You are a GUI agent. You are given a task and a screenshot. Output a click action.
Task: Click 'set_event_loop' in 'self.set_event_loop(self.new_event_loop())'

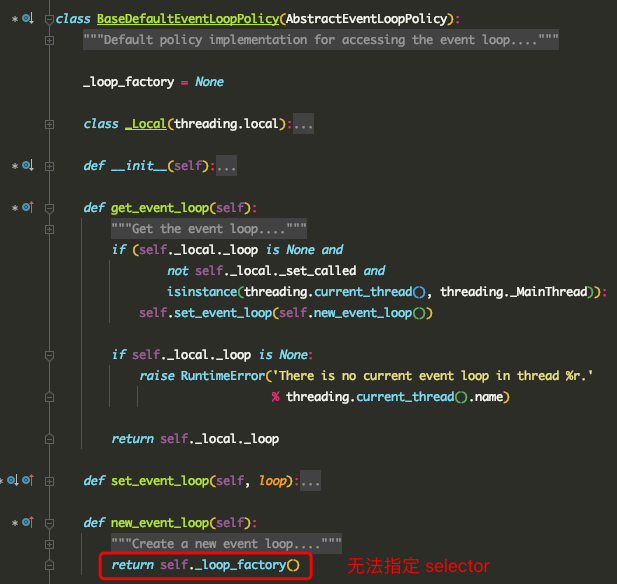tap(223, 312)
